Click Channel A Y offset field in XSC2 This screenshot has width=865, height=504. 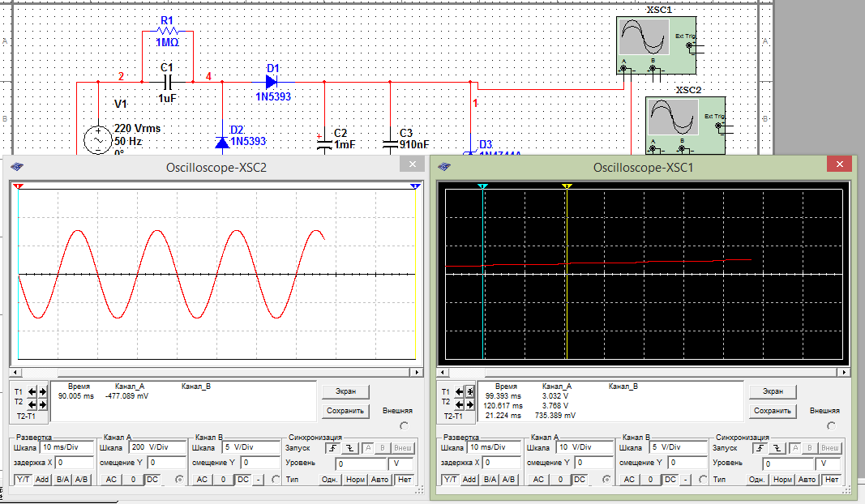(x=167, y=463)
